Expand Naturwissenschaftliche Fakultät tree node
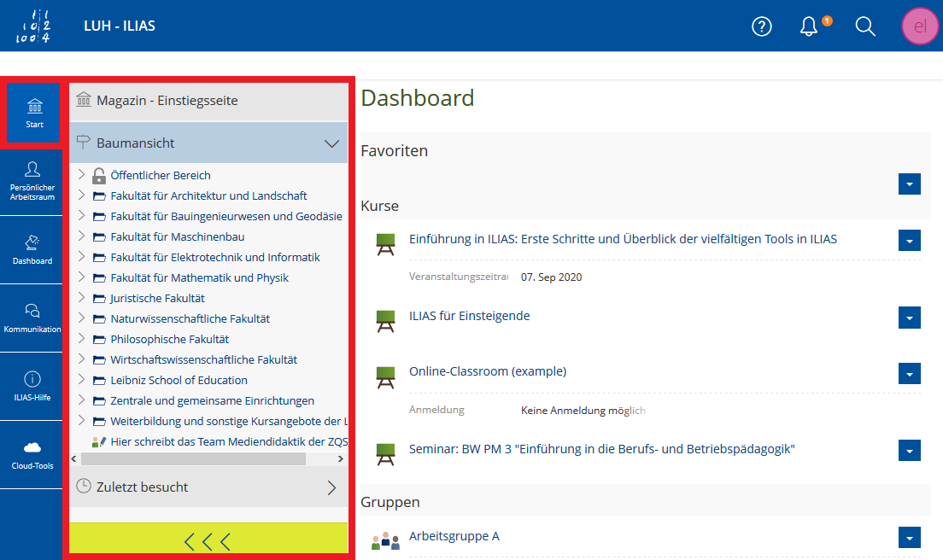This screenshot has height=560, width=943. point(81,318)
